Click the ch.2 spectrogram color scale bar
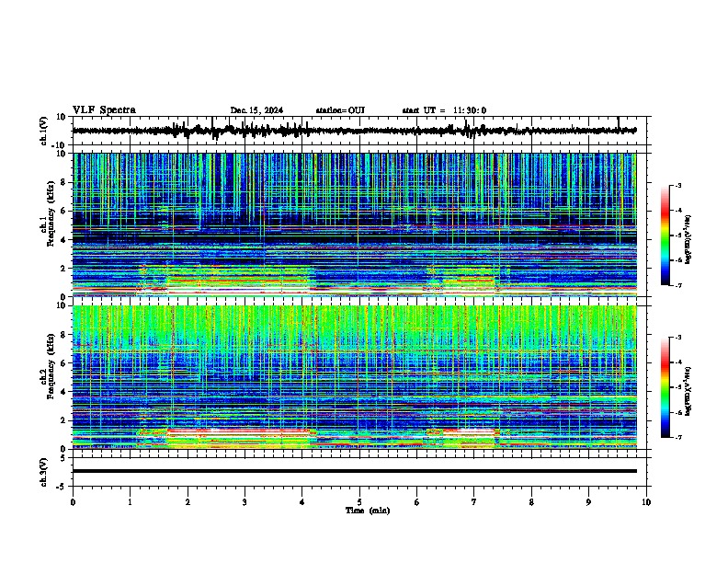This screenshot has height=563, width=728. point(665,387)
